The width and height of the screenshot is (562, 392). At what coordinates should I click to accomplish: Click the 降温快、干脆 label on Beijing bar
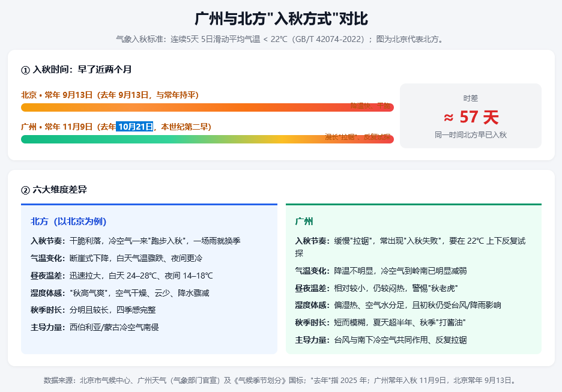[x=370, y=106]
